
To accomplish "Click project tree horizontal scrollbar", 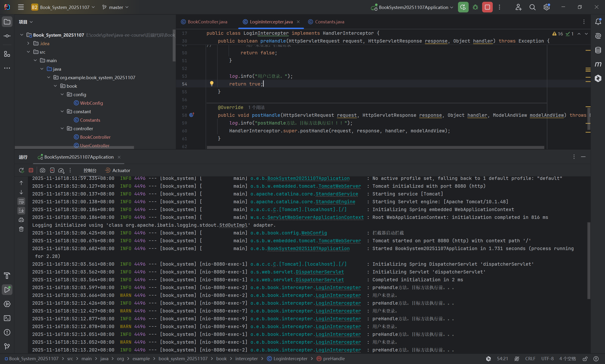I will coord(74,147).
